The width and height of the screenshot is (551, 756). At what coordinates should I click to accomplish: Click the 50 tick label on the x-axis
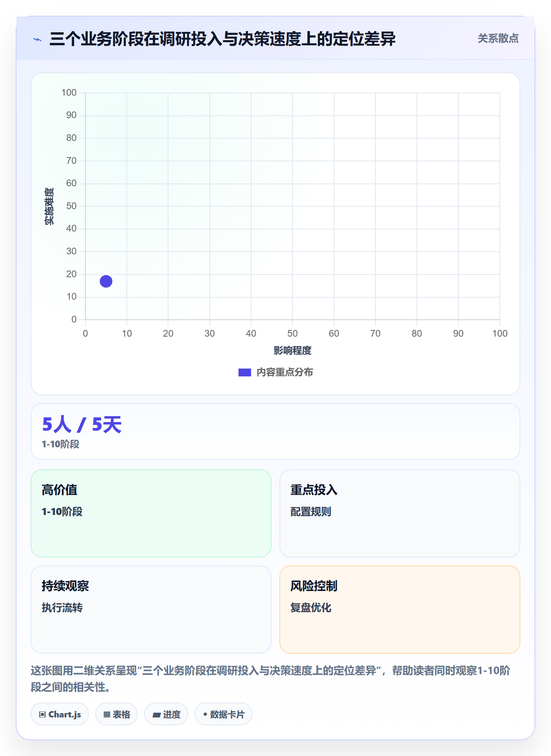(292, 334)
